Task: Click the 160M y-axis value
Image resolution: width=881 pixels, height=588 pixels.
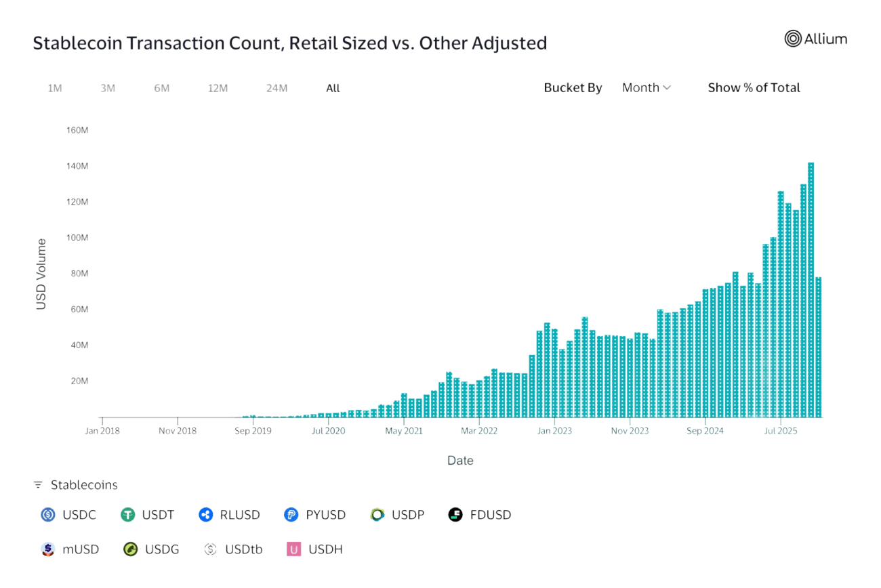Action: tap(77, 130)
